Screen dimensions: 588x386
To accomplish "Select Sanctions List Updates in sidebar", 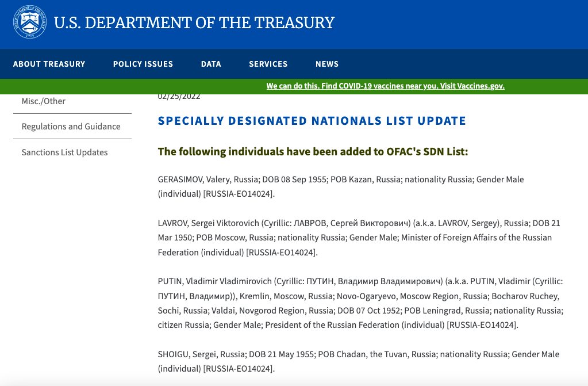I will click(x=64, y=152).
